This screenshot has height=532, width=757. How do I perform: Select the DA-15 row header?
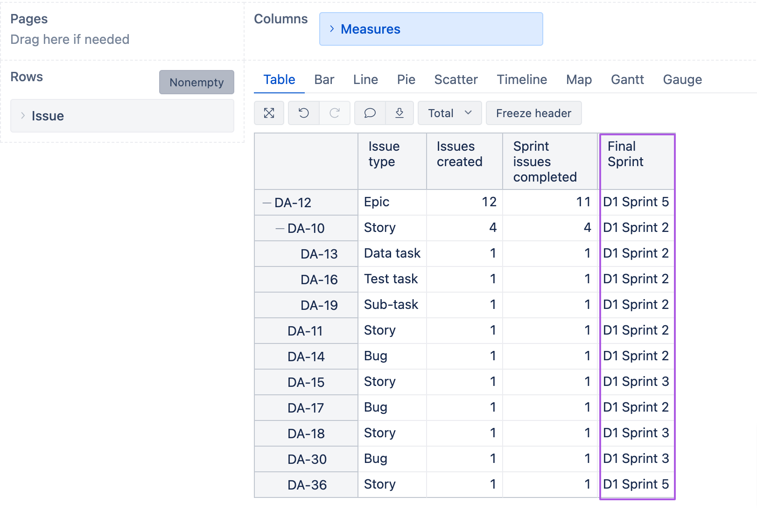(x=306, y=382)
